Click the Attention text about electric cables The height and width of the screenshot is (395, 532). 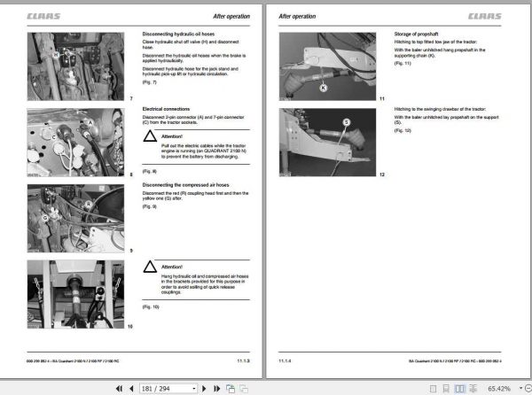tap(204, 151)
